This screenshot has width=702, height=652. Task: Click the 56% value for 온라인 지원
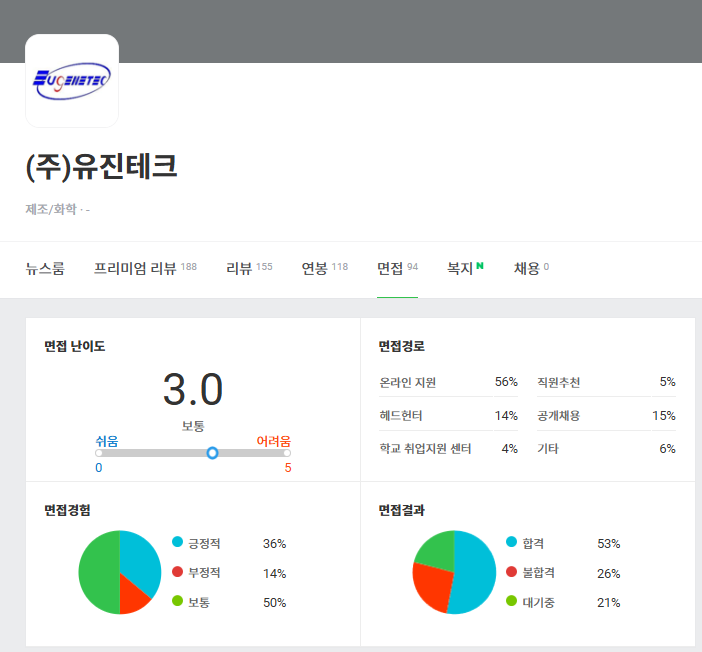pyautogui.click(x=506, y=382)
